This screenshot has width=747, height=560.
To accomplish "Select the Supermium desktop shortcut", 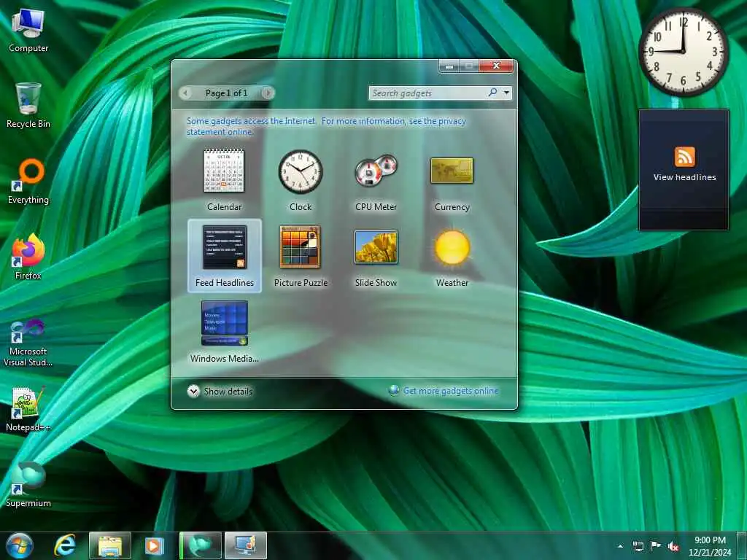I will pos(28,484).
